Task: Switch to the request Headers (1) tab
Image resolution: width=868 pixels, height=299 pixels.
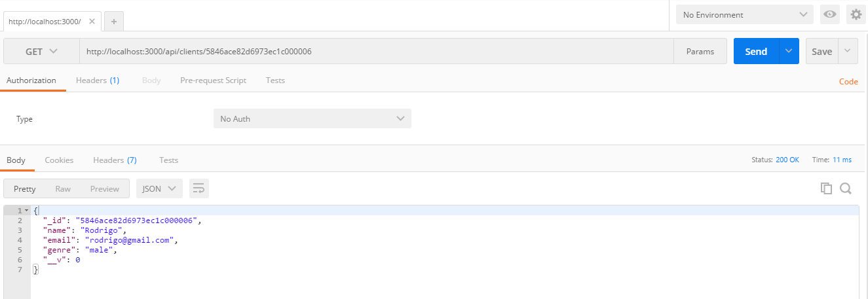Action: click(x=98, y=80)
